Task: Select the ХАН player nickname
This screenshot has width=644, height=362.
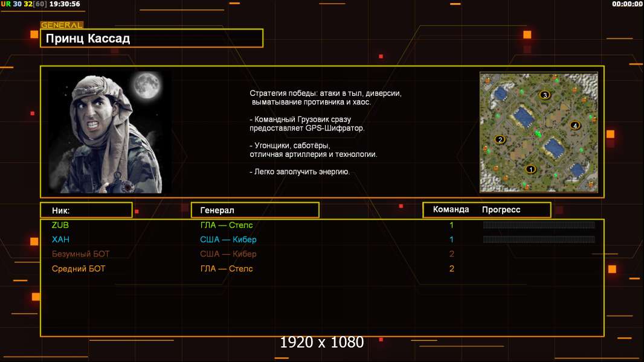Action: (x=60, y=240)
